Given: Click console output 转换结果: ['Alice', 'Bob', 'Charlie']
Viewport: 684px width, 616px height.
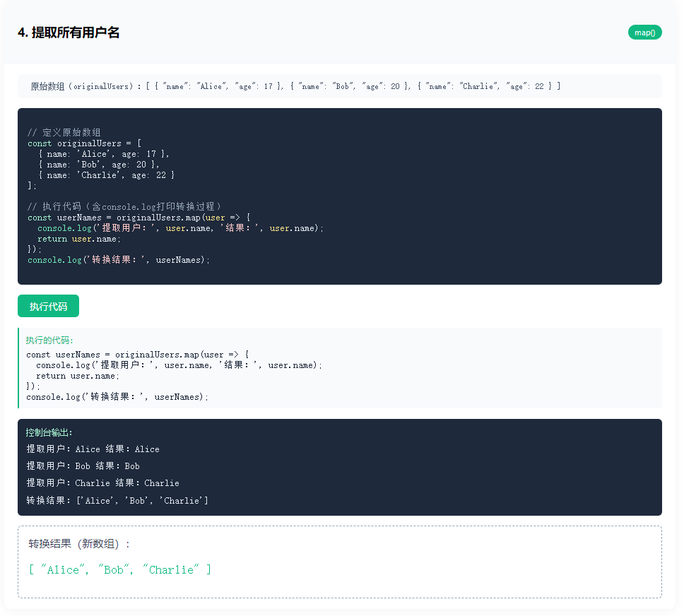Looking at the screenshot, I should click(117, 500).
